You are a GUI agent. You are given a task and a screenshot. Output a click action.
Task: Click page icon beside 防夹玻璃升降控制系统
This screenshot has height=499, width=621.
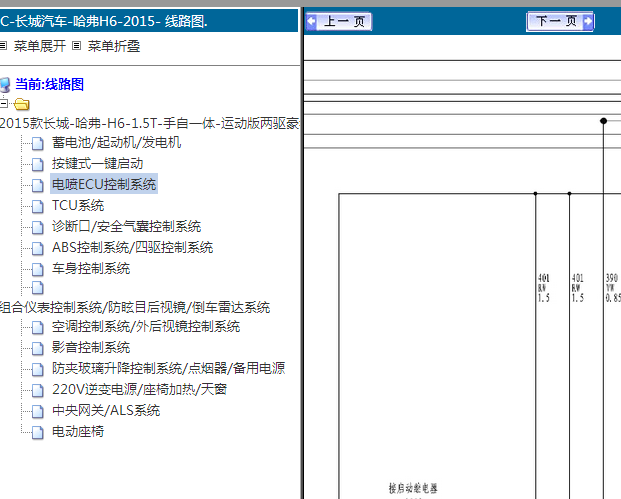tap(38, 369)
